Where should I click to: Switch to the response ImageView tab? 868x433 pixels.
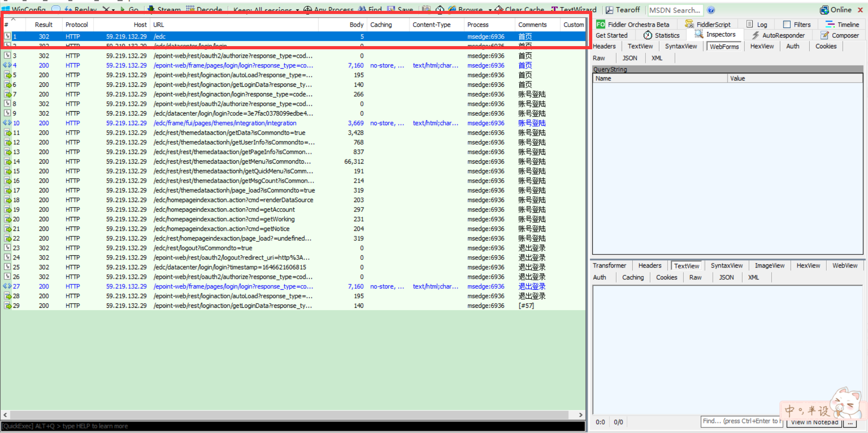(x=769, y=265)
